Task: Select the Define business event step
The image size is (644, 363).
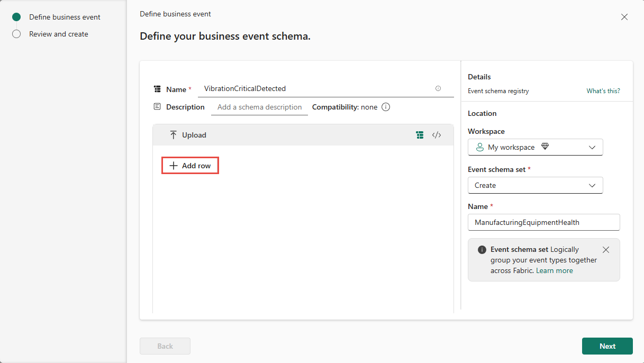Action: pos(65,17)
